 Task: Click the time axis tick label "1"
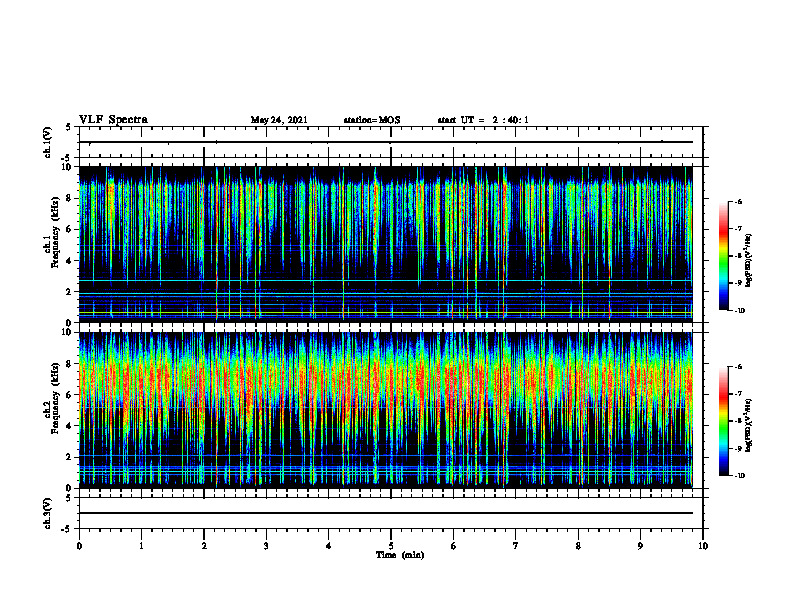[141, 546]
